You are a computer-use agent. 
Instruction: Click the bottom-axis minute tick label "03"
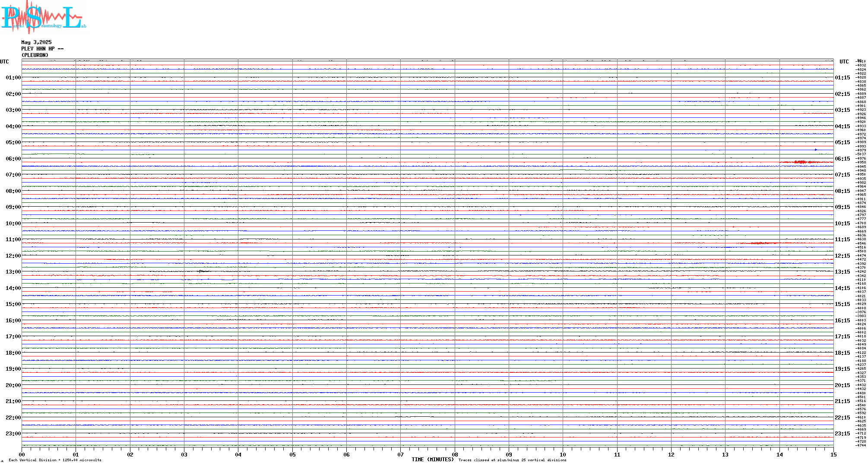click(x=184, y=454)
